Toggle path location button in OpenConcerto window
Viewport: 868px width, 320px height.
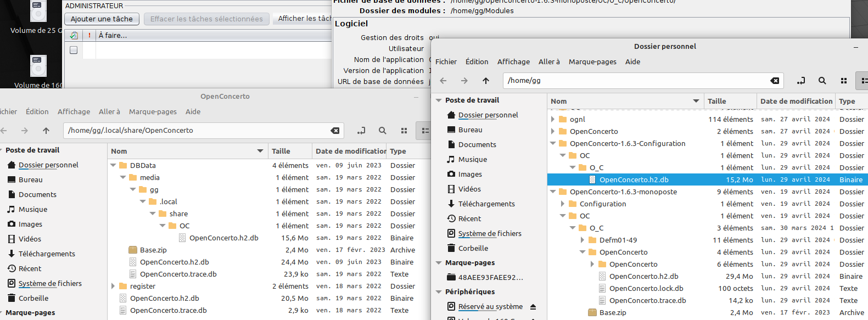point(361,131)
